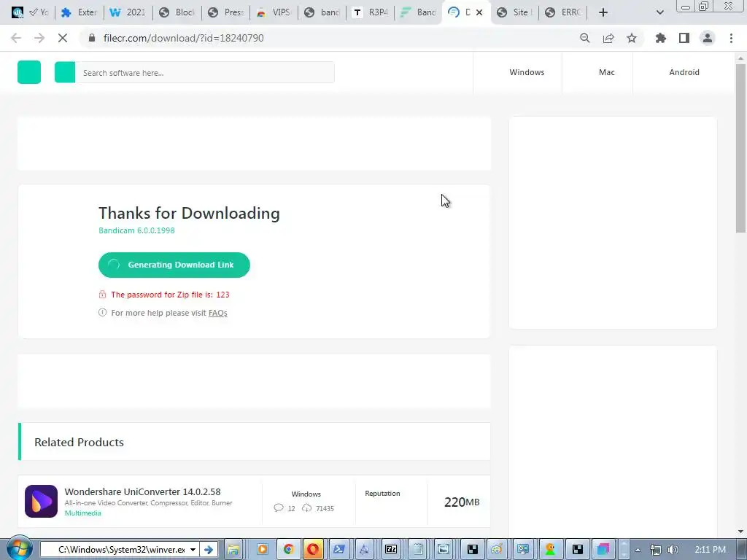The width and height of the screenshot is (747, 560).
Task: Click the Bandicam 6.0.0.1998 link
Action: 136,230
